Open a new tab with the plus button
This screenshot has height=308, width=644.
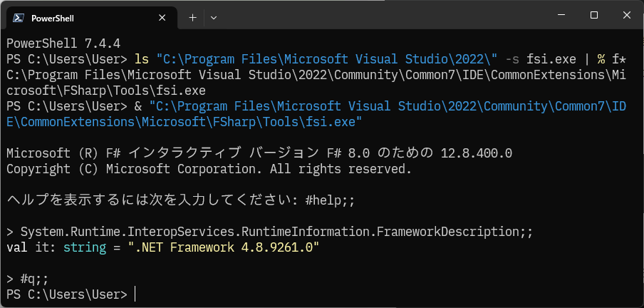coord(192,18)
